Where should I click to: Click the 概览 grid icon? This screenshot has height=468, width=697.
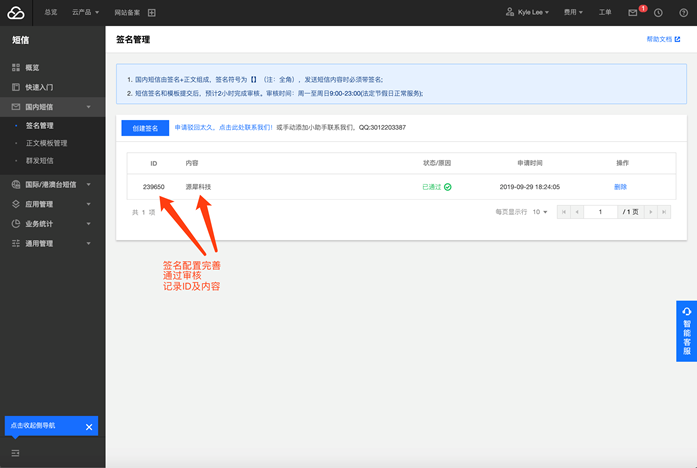(16, 68)
